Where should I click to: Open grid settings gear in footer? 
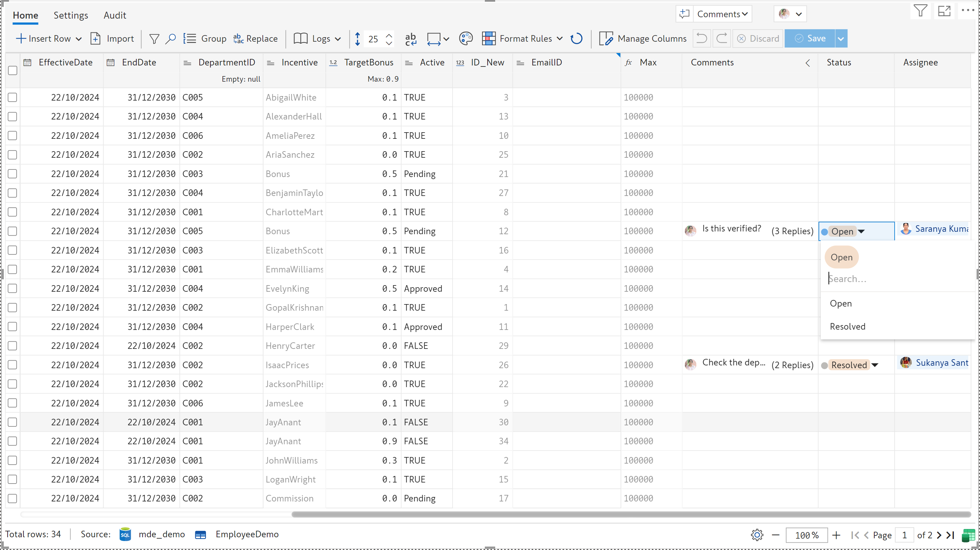(757, 535)
